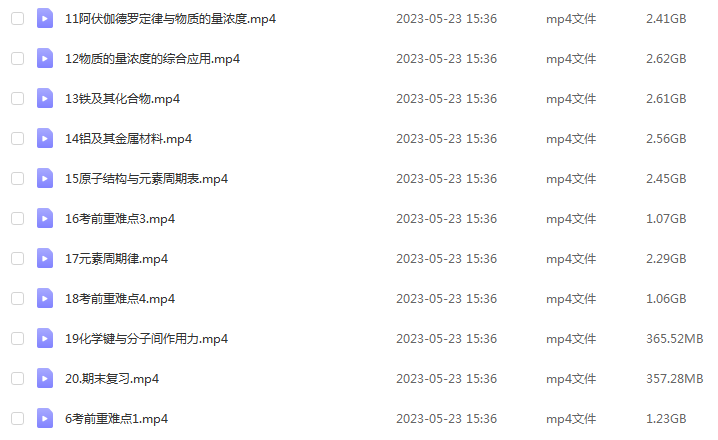Viewport: 718px width, 440px height.
Task: Click video icon for 19化学键与分子间作用力.mp4
Action: [x=45, y=339]
